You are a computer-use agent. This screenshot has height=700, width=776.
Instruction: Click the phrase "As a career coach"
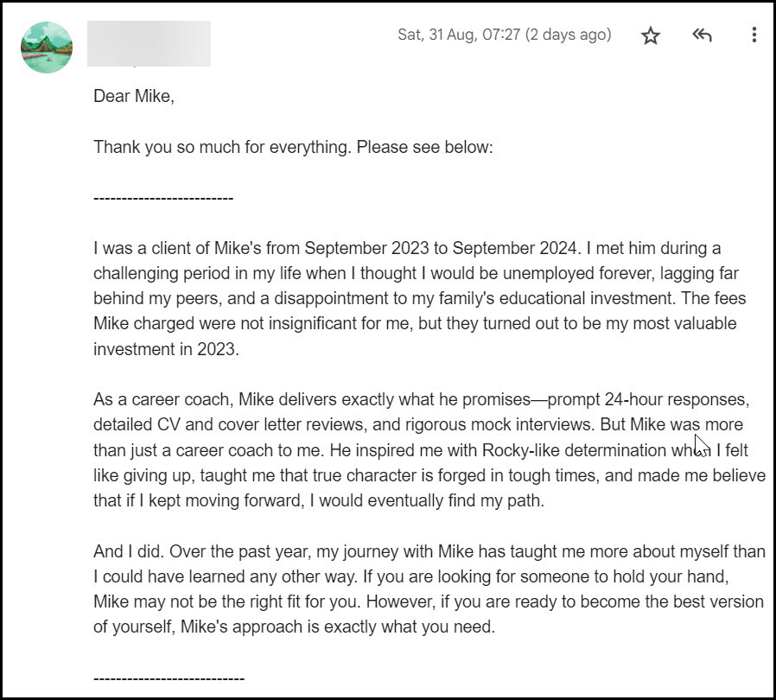[162, 400]
